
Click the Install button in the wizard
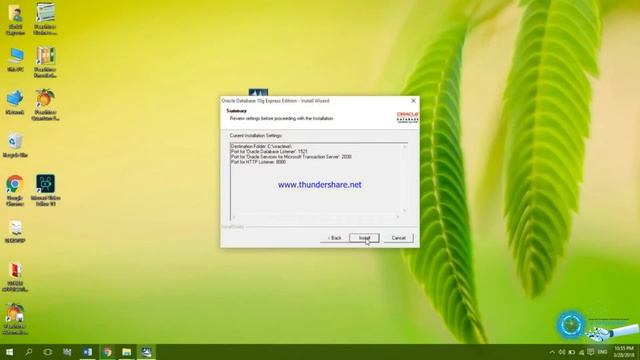364,238
